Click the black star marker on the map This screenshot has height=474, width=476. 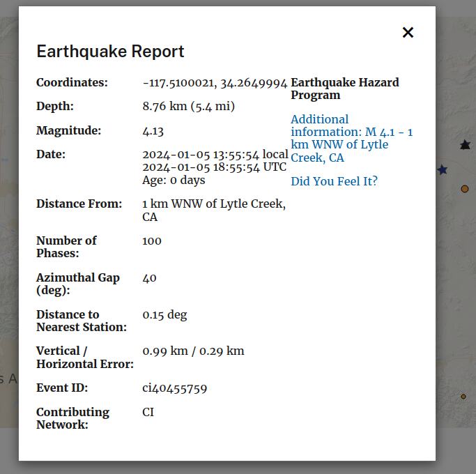[465, 145]
